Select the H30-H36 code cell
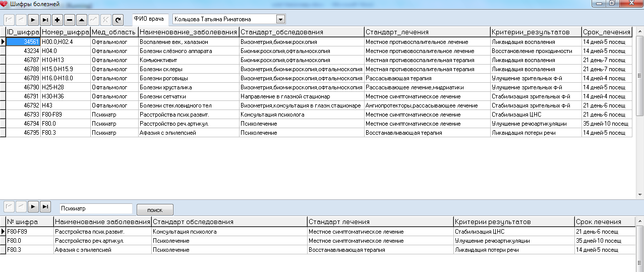Viewport: 644px width, 272px height. (x=66, y=96)
